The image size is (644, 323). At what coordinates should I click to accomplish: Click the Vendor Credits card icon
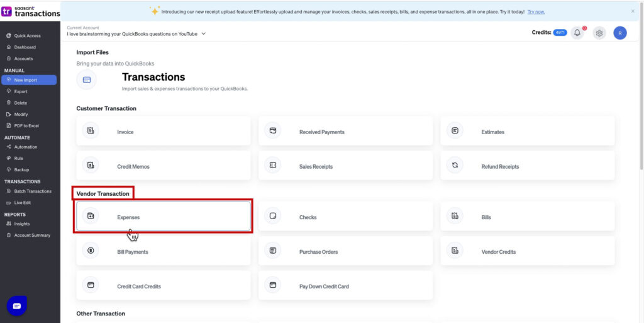click(455, 250)
